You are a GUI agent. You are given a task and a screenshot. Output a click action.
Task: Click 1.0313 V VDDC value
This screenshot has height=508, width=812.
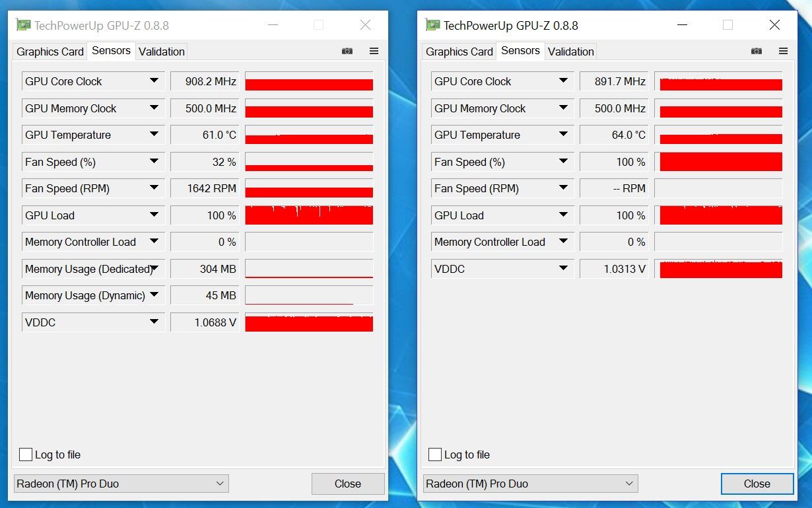pyautogui.click(x=615, y=269)
